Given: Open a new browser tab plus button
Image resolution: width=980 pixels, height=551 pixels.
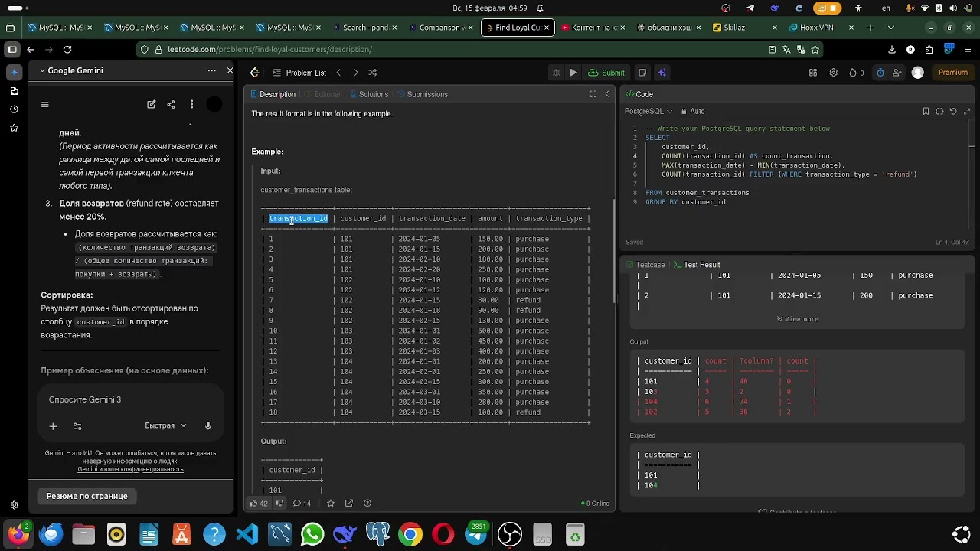Looking at the screenshot, I should pyautogui.click(x=871, y=28).
